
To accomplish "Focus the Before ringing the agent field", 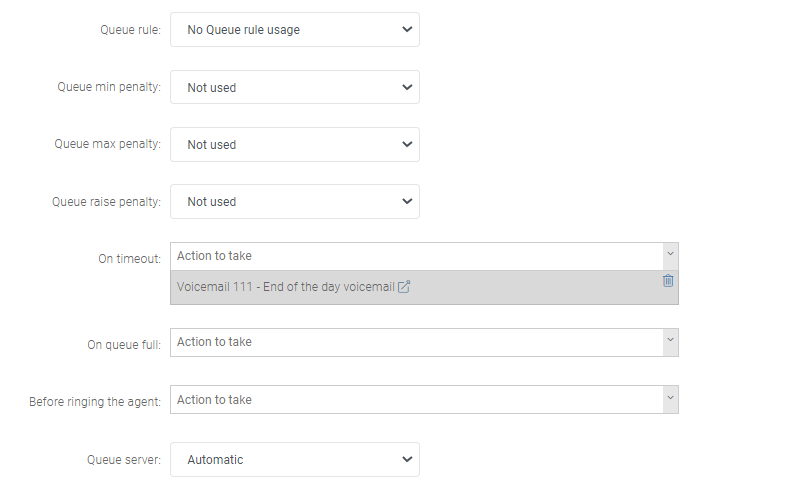I will click(416, 400).
